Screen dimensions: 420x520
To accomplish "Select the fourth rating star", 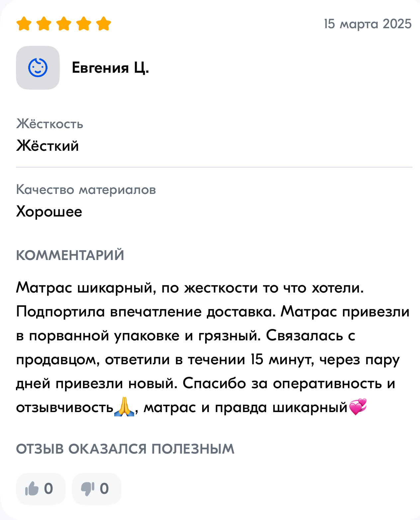I will (84, 24).
